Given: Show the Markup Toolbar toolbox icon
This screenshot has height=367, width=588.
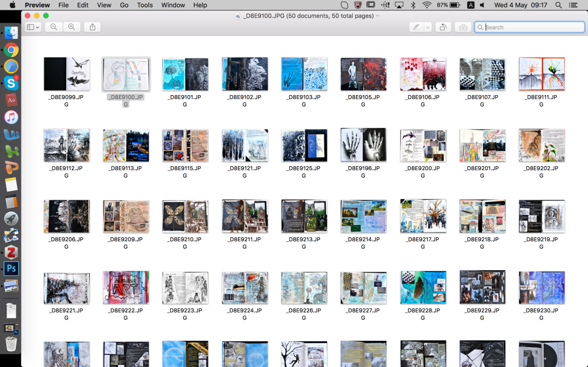Looking at the screenshot, I should pyautogui.click(x=463, y=27).
